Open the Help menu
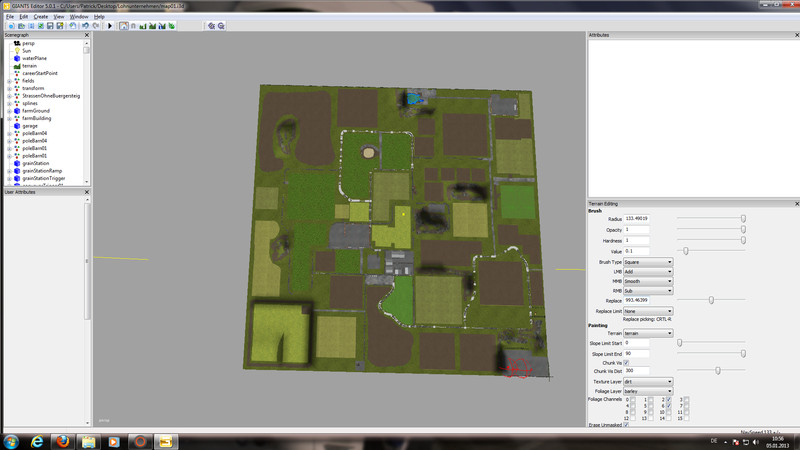 click(99, 17)
